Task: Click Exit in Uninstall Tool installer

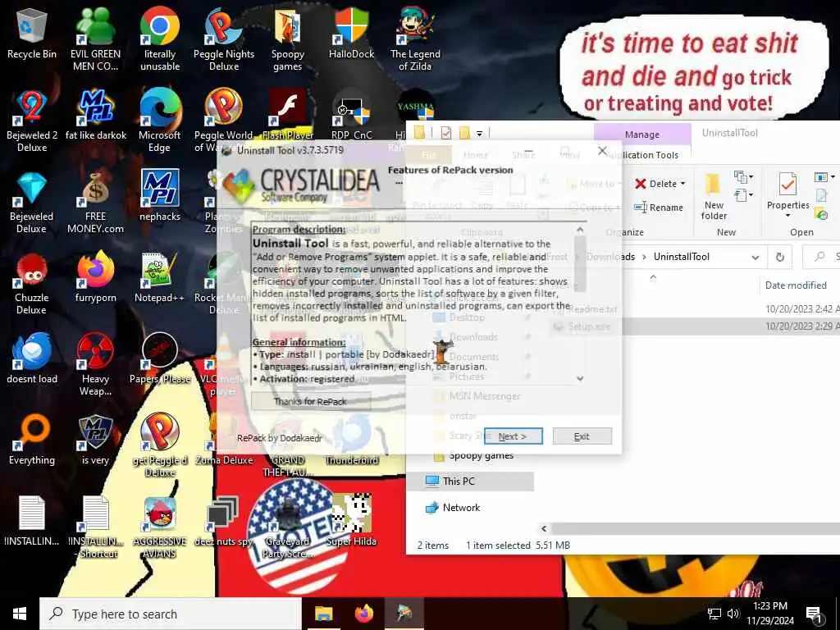Action: (582, 436)
